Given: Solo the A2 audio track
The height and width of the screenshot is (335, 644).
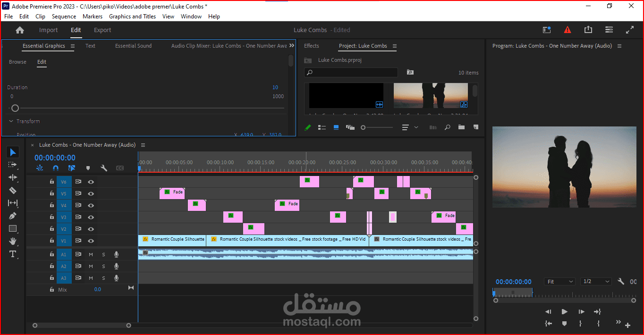Looking at the screenshot, I should [103, 266].
